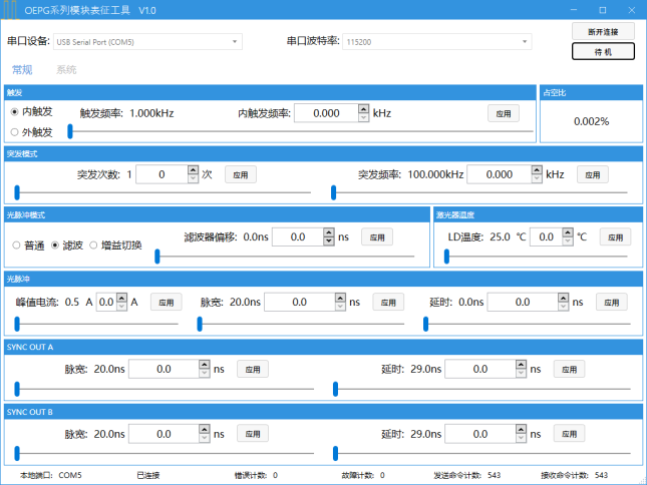647x485 pixels.
Task: Choose the 滤波 light pulse mode
Action: 55,245
